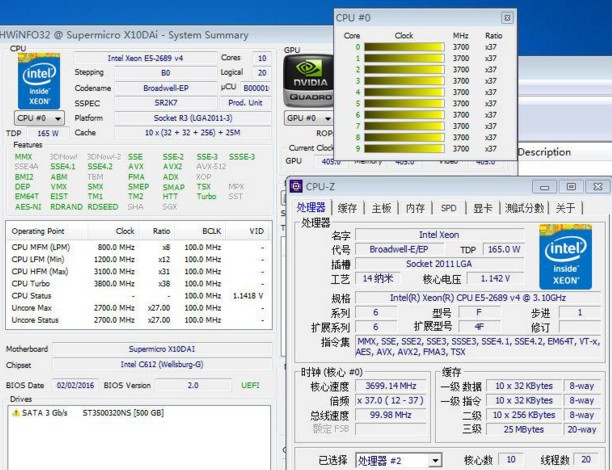612x470 pixels.
Task: Click the 三级 cache value 25 MBytes
Action: 523,429
